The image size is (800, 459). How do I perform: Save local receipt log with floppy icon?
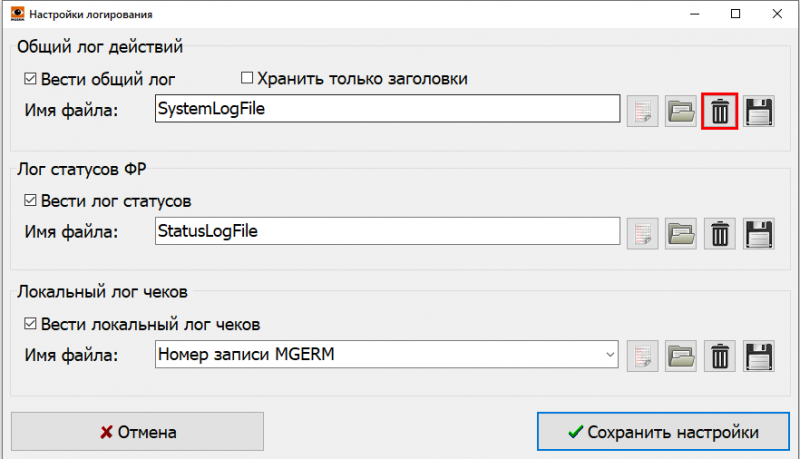pos(759,356)
